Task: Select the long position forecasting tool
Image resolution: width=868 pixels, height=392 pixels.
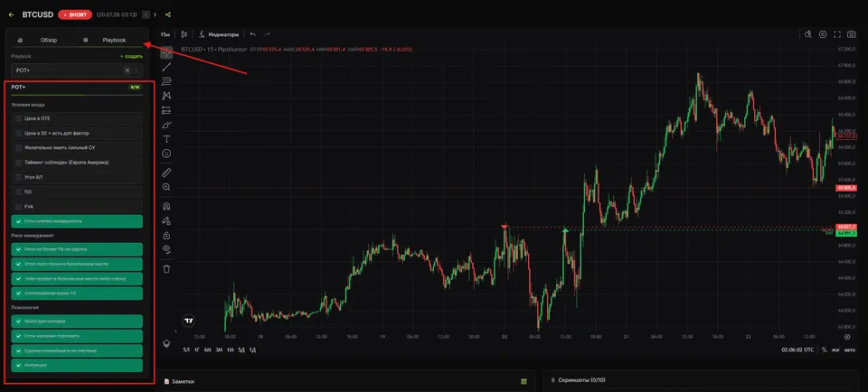Action: [x=166, y=110]
